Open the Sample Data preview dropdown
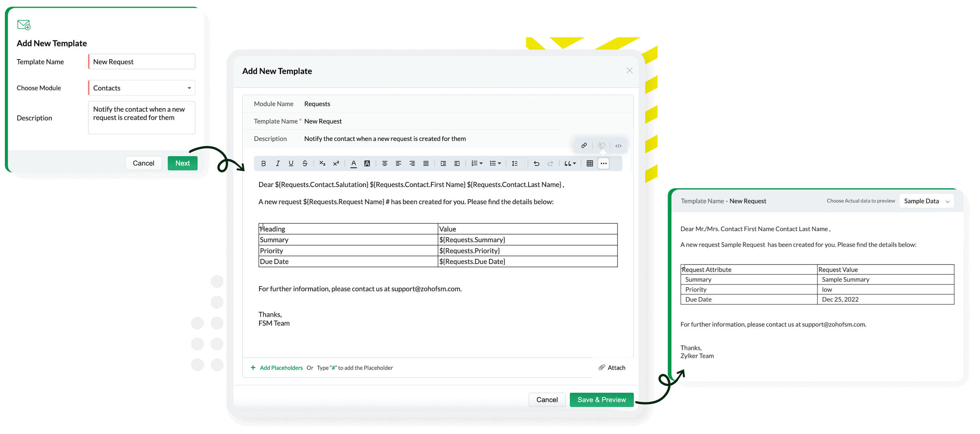980x434 pixels. [927, 201]
